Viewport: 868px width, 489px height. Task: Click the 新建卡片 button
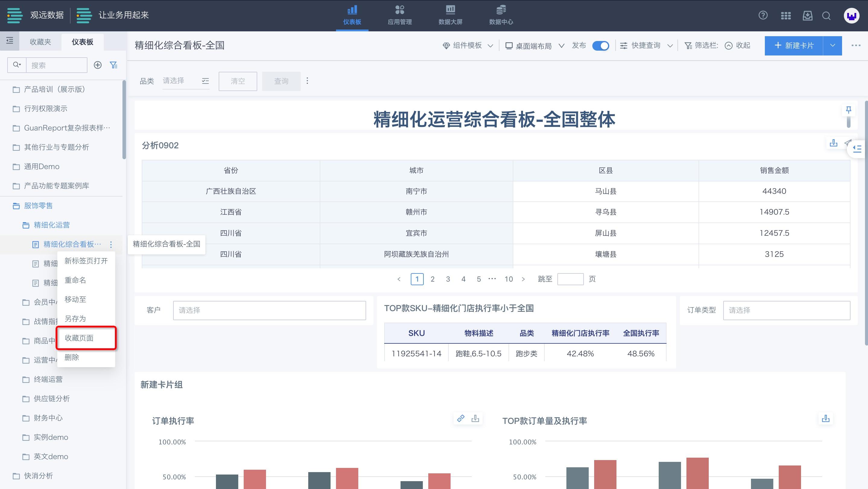(x=794, y=46)
